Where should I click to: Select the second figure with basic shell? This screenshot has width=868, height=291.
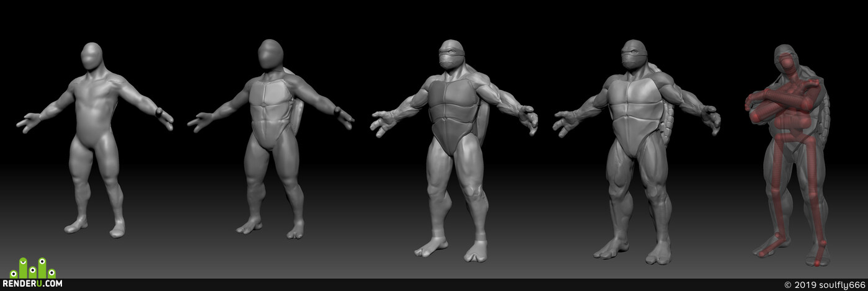[x=270, y=139]
